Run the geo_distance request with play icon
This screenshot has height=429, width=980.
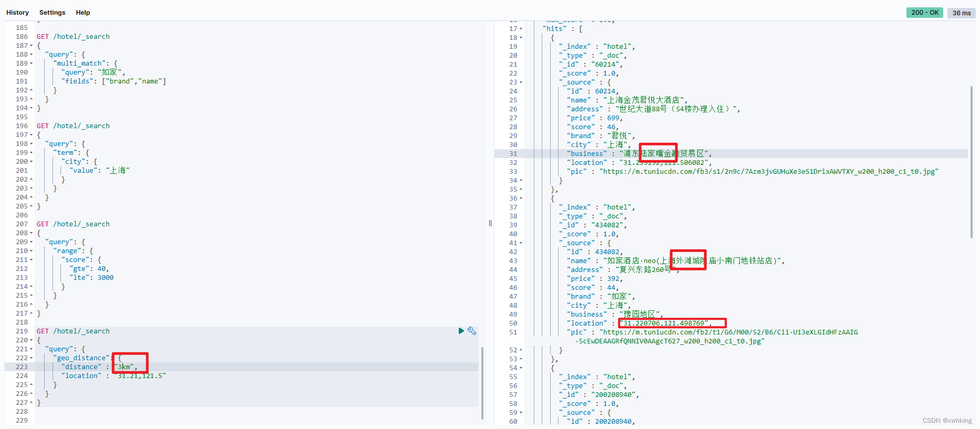pyautogui.click(x=461, y=331)
